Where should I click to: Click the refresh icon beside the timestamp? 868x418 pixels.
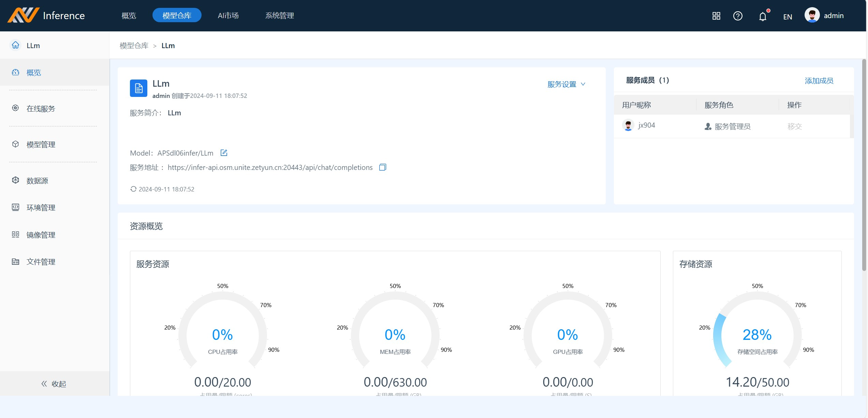(x=133, y=189)
